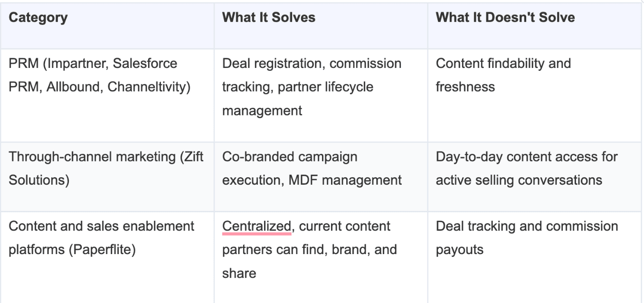Click the What It Doesn't Solve header
644x303 pixels.
click(x=535, y=25)
